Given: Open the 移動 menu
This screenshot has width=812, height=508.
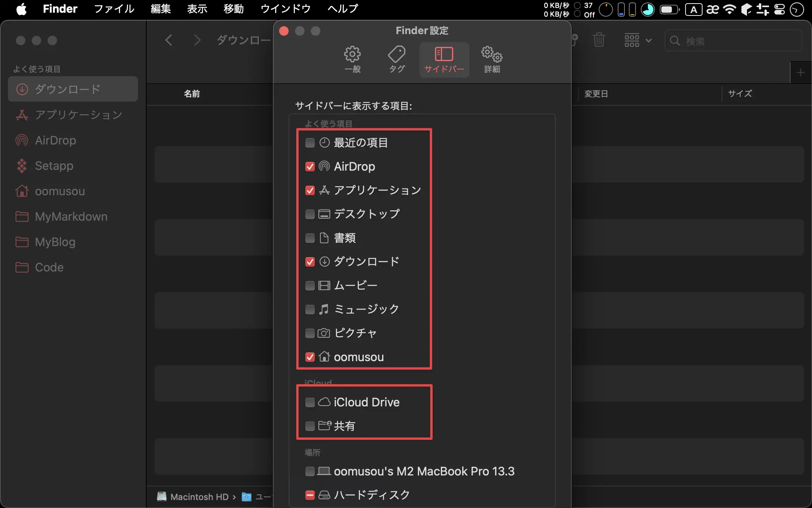Looking at the screenshot, I should point(234,9).
